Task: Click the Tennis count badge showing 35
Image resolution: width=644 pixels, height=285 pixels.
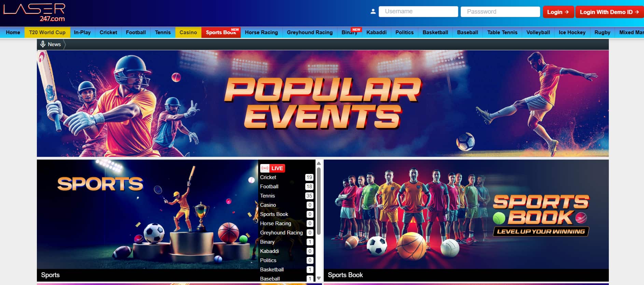Action: [x=309, y=196]
